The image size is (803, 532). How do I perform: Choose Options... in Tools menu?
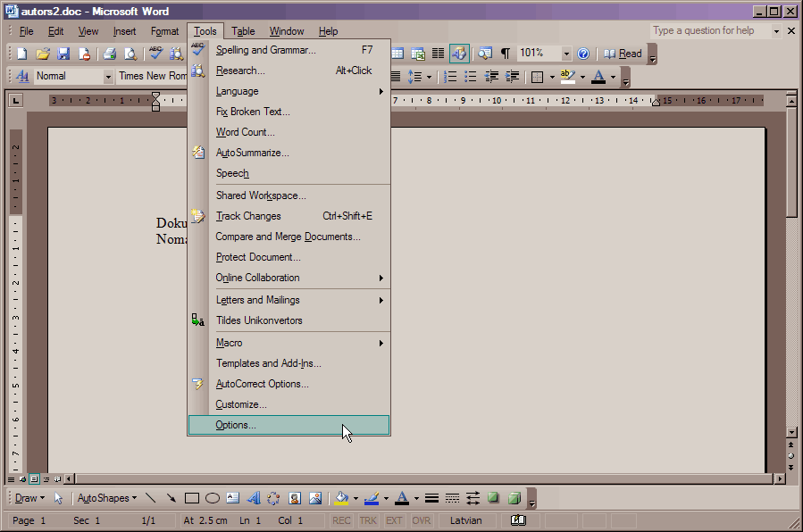289,425
